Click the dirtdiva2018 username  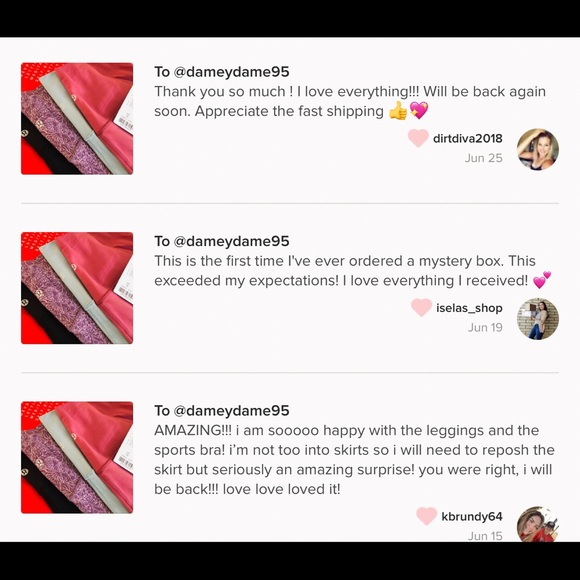click(x=468, y=138)
